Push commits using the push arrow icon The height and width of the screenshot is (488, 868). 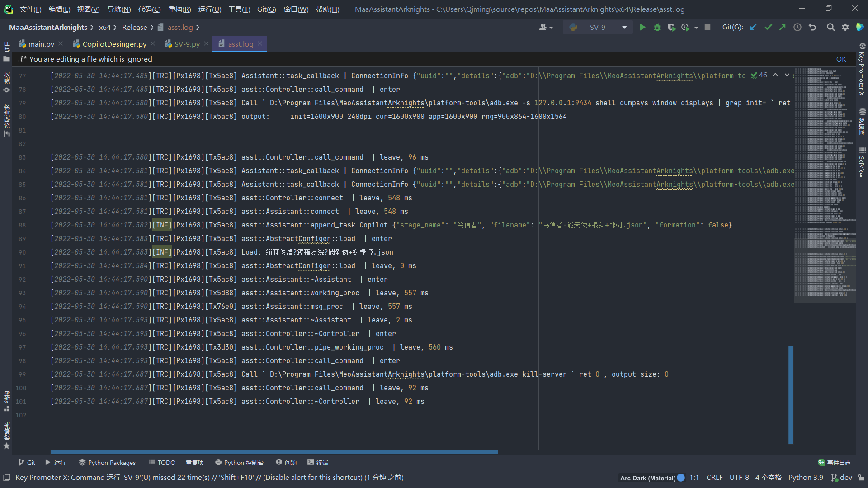[x=783, y=27]
